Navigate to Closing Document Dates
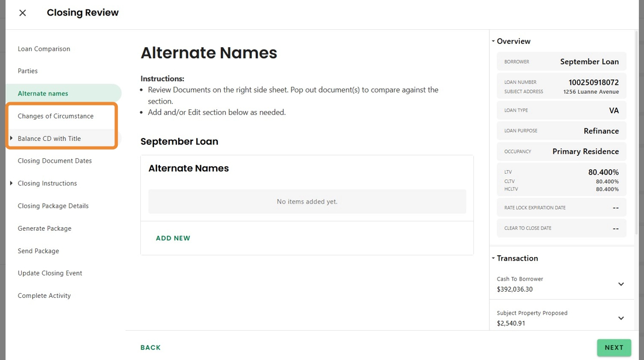This screenshot has height=360, width=644. 55,161
